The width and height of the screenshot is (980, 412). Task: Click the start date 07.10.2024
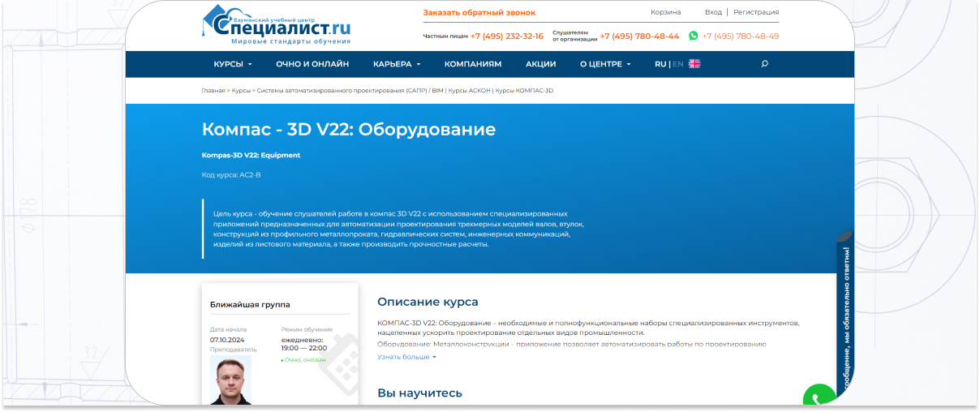tap(227, 339)
